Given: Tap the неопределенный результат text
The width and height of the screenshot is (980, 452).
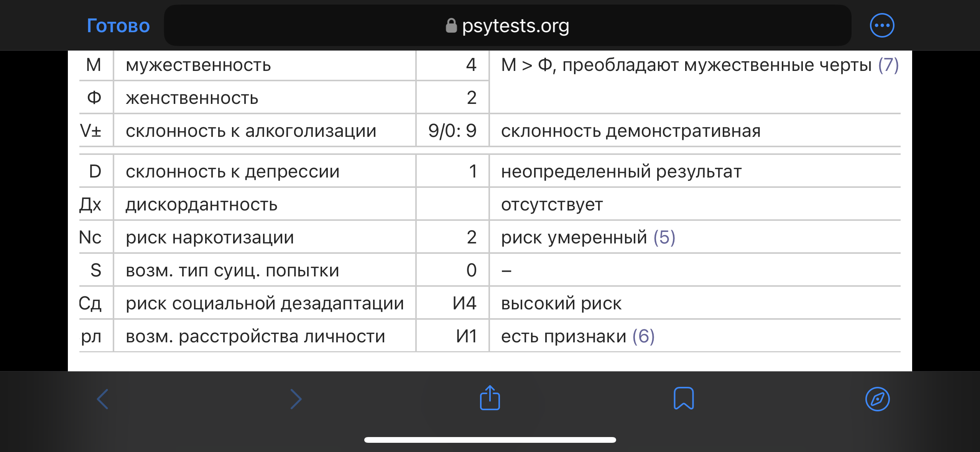Looking at the screenshot, I should 621,171.
